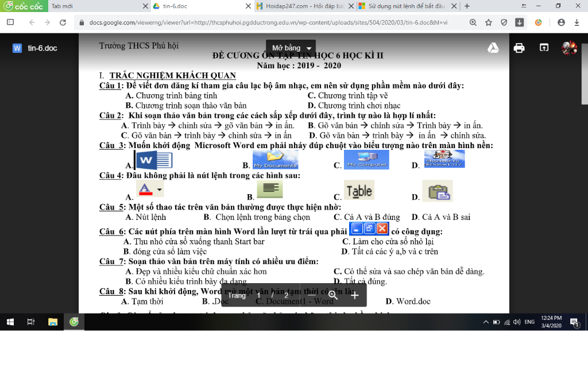Click the zoom magnifier in page controls
Viewport: 588px width, 371px height.
coord(333,296)
